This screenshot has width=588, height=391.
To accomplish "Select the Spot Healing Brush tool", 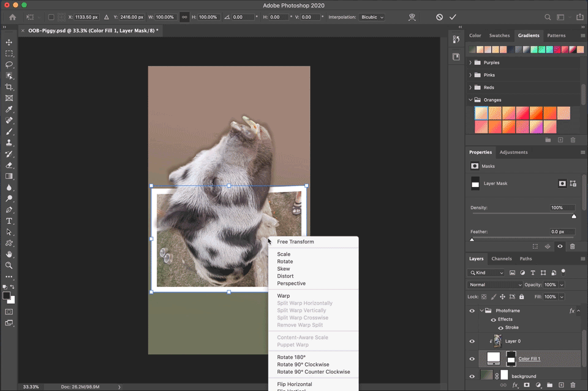I will [9, 121].
